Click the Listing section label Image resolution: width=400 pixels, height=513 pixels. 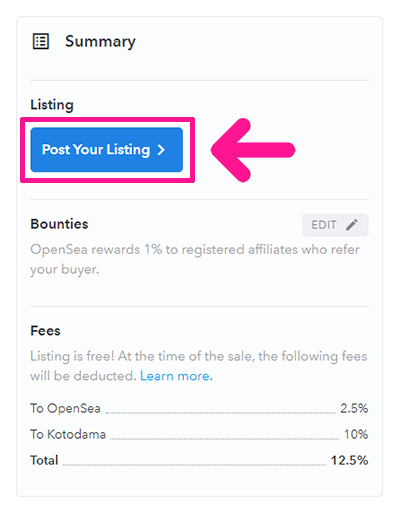(52, 105)
